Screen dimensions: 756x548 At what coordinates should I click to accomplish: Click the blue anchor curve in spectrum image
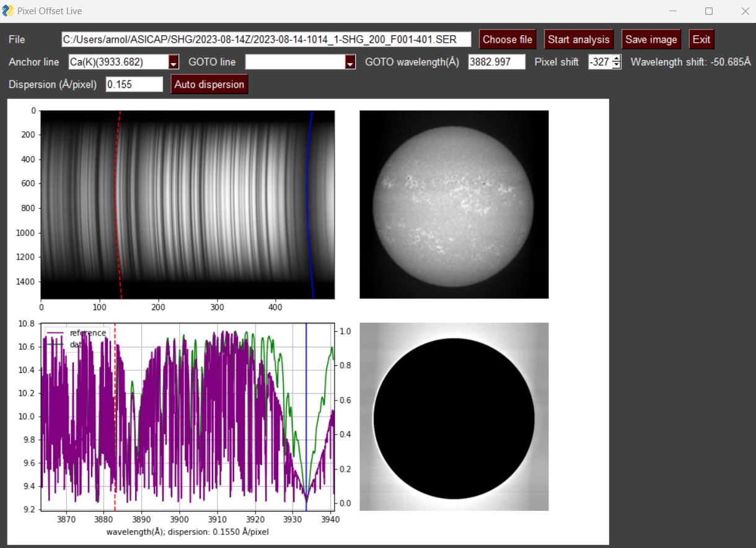pyautogui.click(x=309, y=204)
